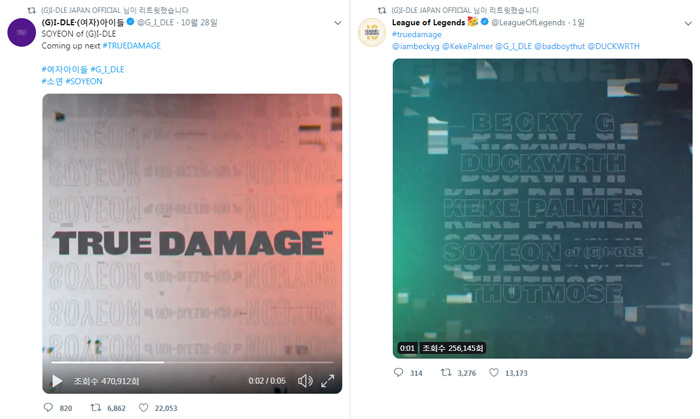Image resolution: width=700 pixels, height=419 pixels.
Task: Open the lowercase #truedamage hashtag link
Action: pyautogui.click(x=417, y=34)
